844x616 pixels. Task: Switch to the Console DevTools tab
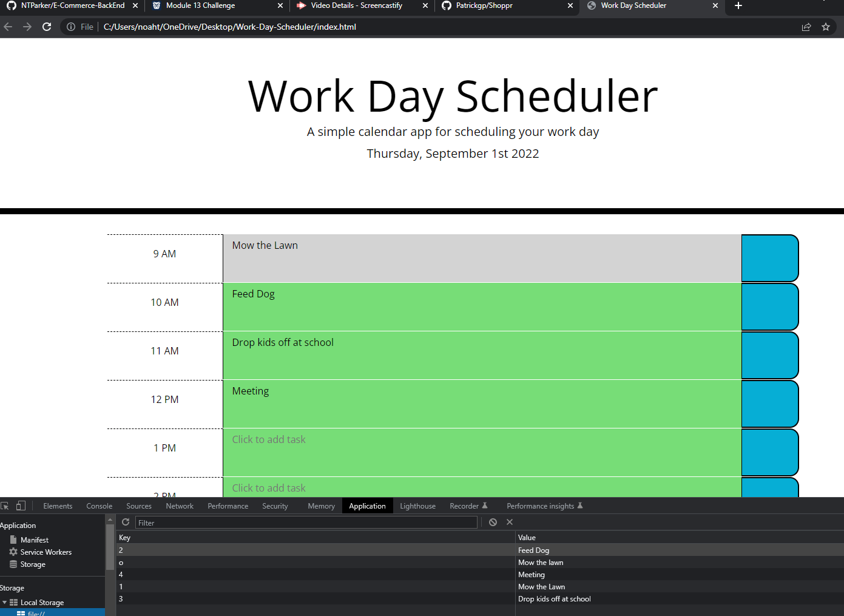[x=100, y=506]
